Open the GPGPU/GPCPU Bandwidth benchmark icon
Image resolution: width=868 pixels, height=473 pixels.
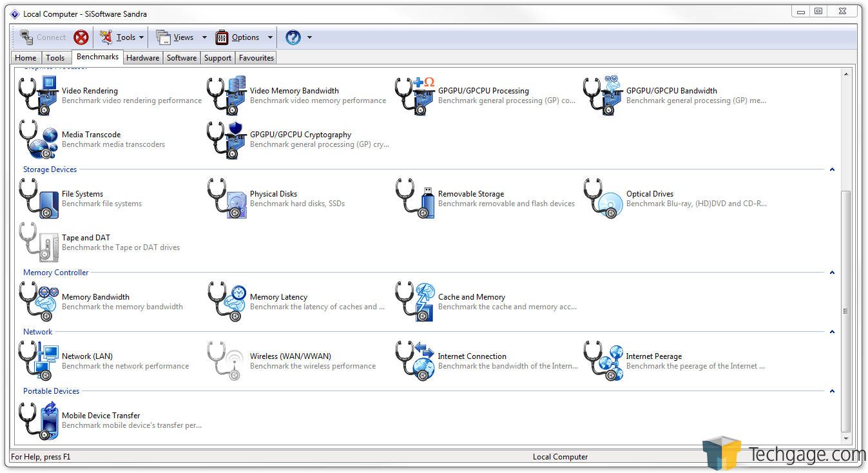click(603, 95)
